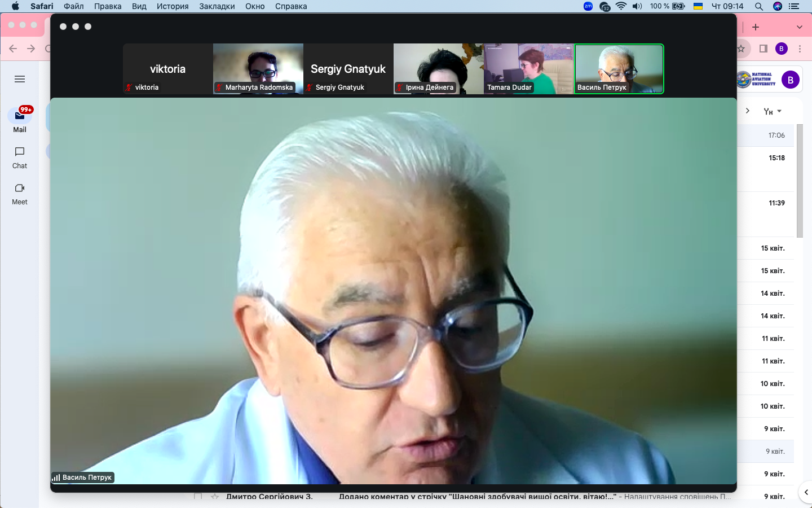Select Ірина Дейнега's video thumbnail
The width and height of the screenshot is (812, 508).
pyautogui.click(x=439, y=69)
